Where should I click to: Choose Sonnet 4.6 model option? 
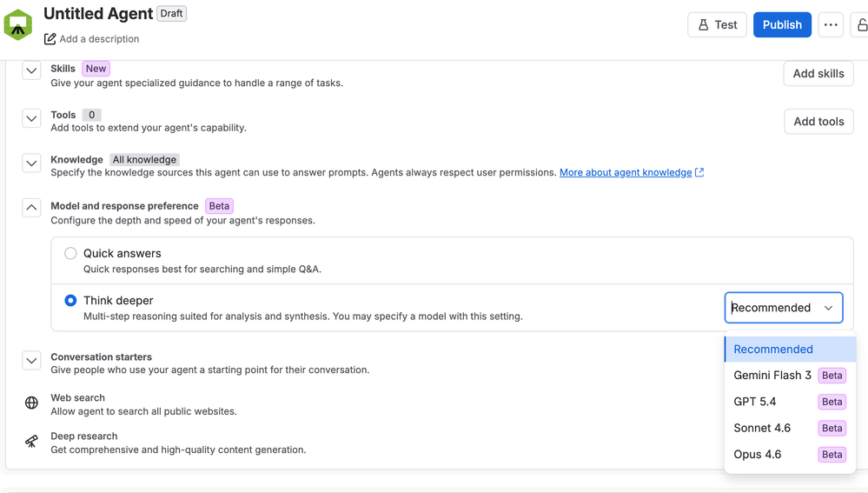click(790, 428)
